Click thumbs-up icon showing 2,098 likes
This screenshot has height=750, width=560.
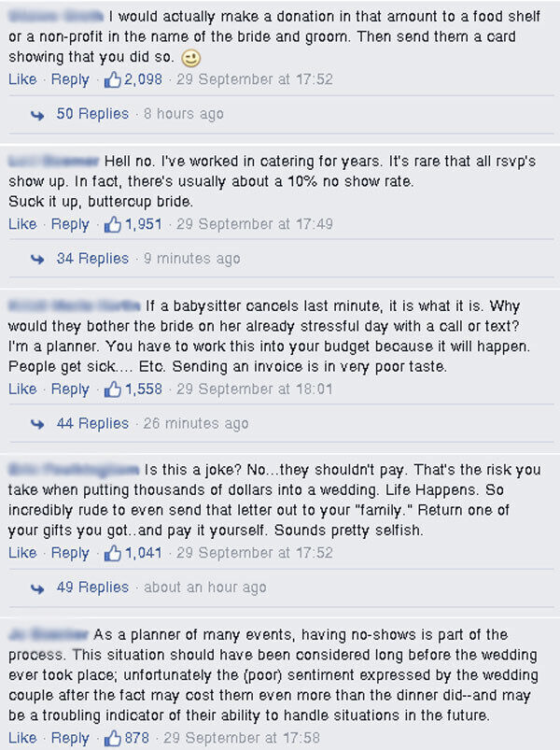pyautogui.click(x=114, y=80)
